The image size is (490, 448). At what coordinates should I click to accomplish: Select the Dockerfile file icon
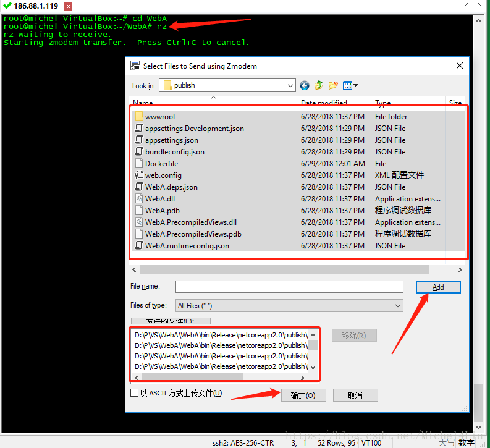coord(140,163)
